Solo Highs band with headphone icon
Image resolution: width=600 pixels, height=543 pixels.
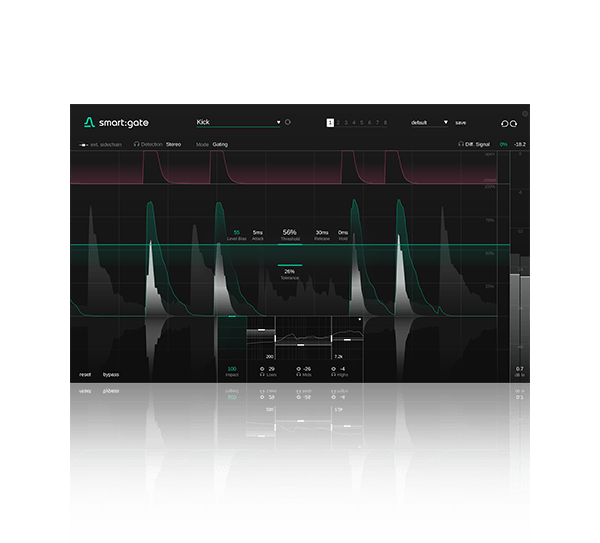tap(333, 375)
